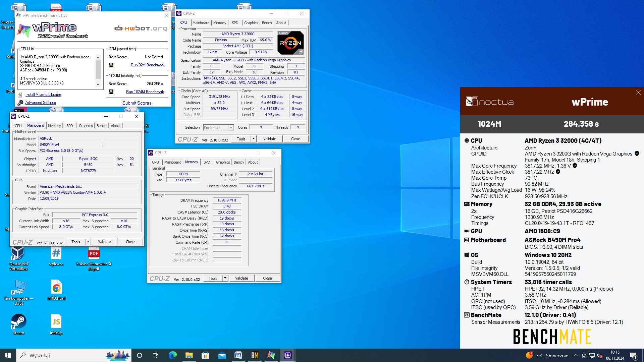The image size is (644, 362).
Task: Click the Noctua logo in BenchMate panel
Action: click(490, 102)
